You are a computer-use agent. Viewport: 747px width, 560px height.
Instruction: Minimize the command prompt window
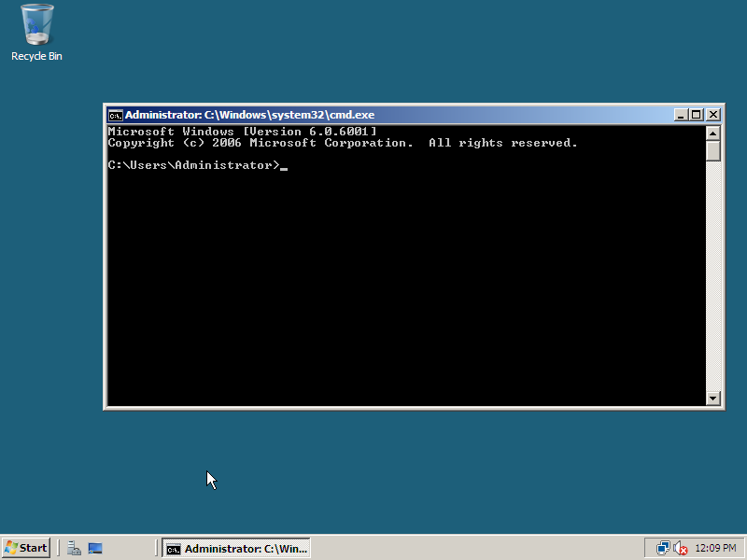[x=680, y=115]
